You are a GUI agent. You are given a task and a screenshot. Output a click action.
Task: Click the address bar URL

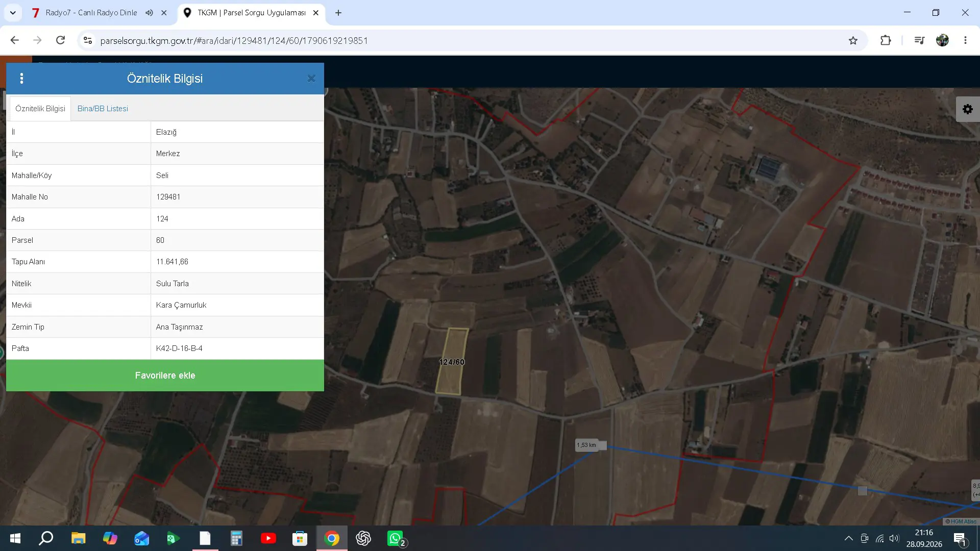click(x=234, y=41)
